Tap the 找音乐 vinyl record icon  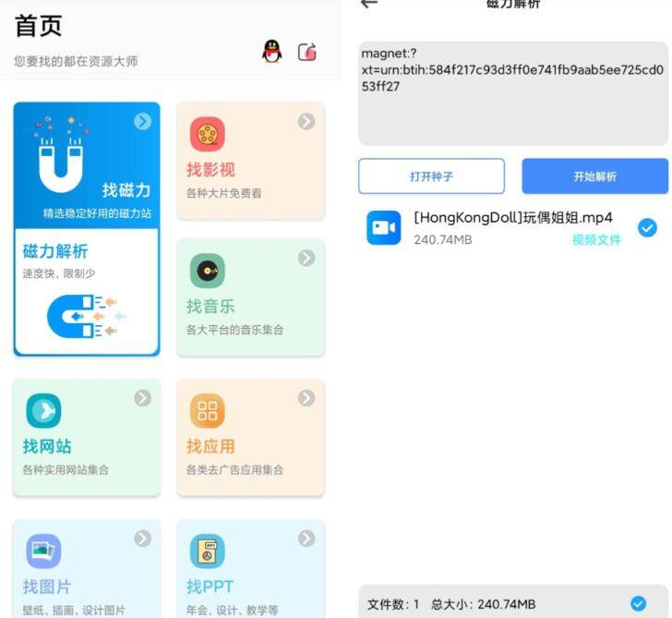(207, 272)
